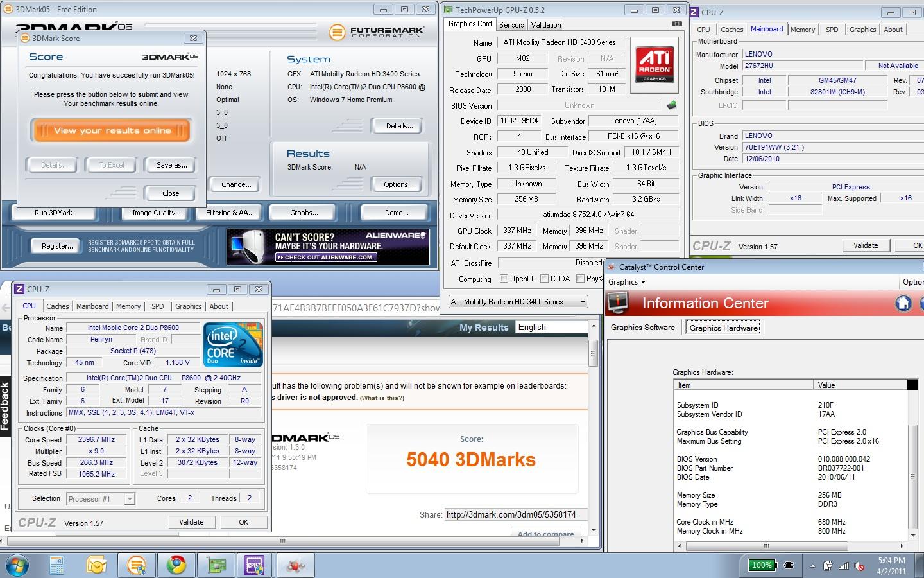The image size is (924, 578).
Task: Click 3DMark Score dialog close X
Action: point(194,38)
